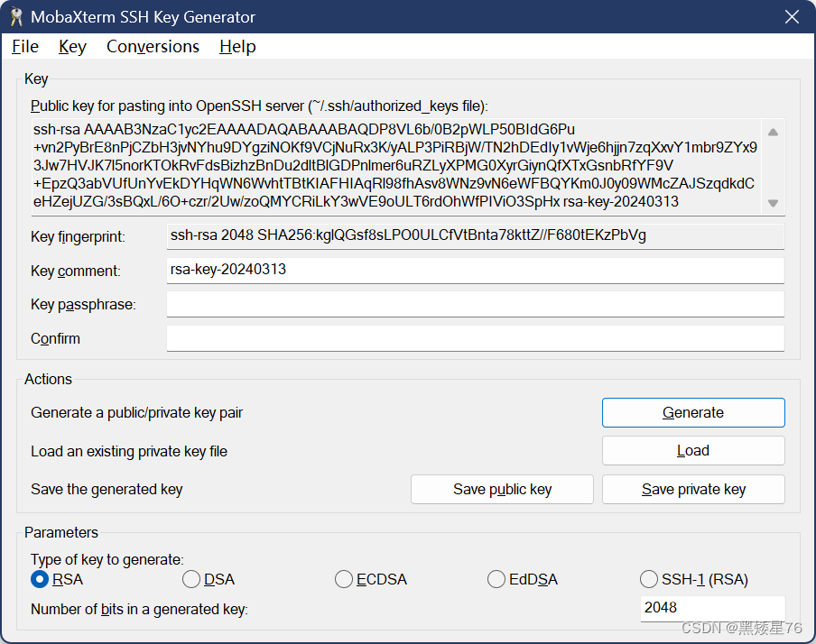Viewport: 816px width, 644px height.
Task: Open the Conversions menu
Action: [x=153, y=47]
